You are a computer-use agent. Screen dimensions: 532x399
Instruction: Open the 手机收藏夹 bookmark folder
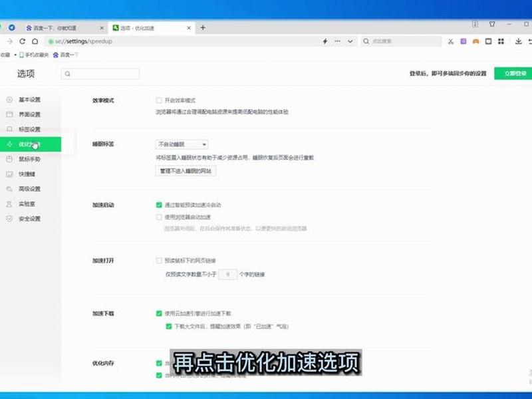34,55
